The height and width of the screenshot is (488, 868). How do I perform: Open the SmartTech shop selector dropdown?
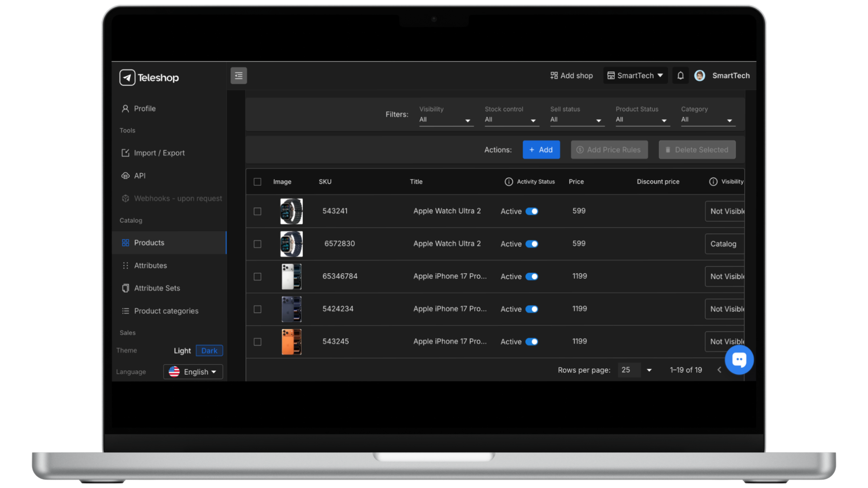pos(635,75)
